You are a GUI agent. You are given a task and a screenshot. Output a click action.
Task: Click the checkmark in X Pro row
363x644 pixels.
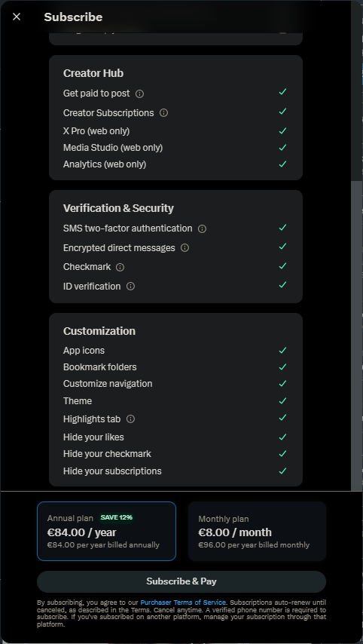(x=282, y=131)
